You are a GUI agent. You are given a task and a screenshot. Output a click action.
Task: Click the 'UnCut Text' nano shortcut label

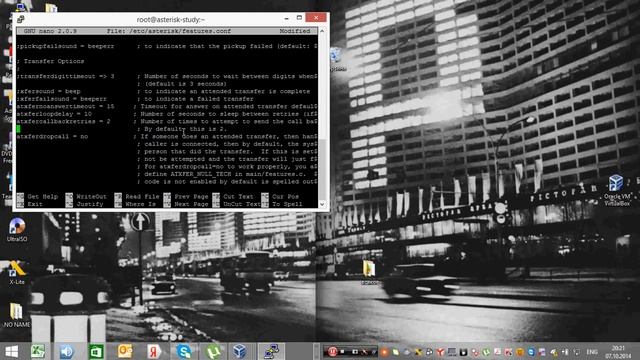pos(242,204)
